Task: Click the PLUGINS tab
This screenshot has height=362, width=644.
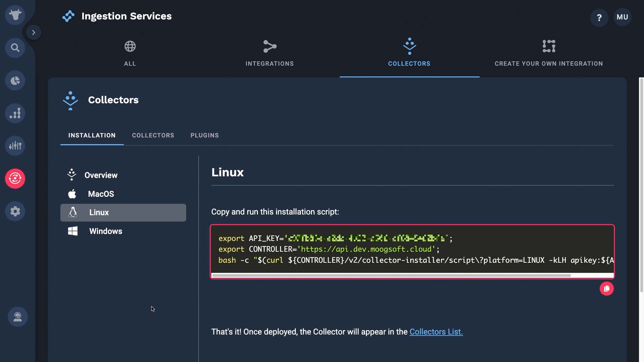Action: click(205, 136)
